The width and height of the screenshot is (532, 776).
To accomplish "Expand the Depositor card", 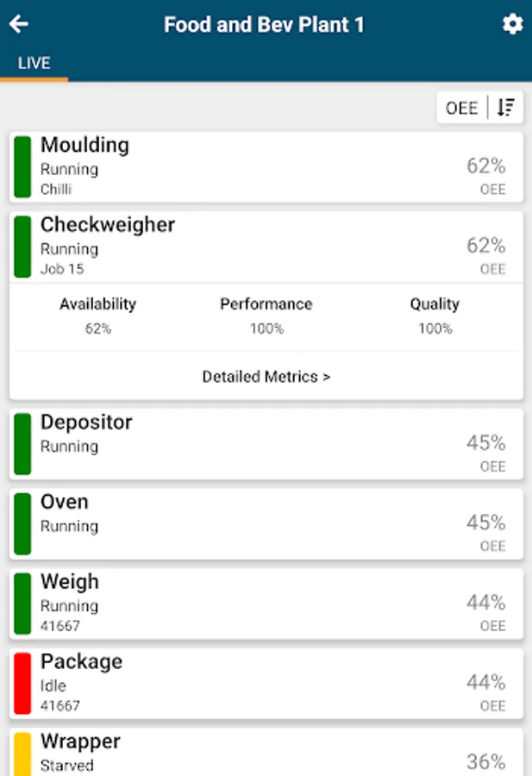I will point(266,443).
